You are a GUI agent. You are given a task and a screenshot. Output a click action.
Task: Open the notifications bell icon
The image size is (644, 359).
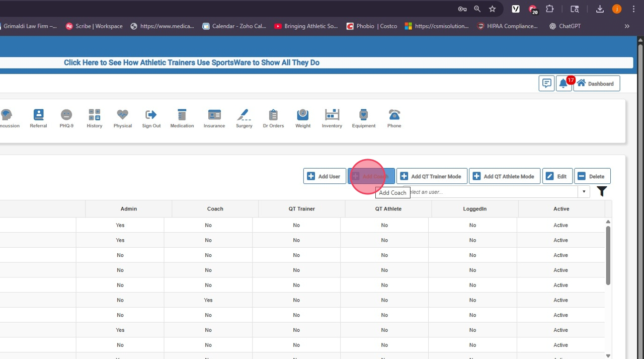[x=563, y=84]
